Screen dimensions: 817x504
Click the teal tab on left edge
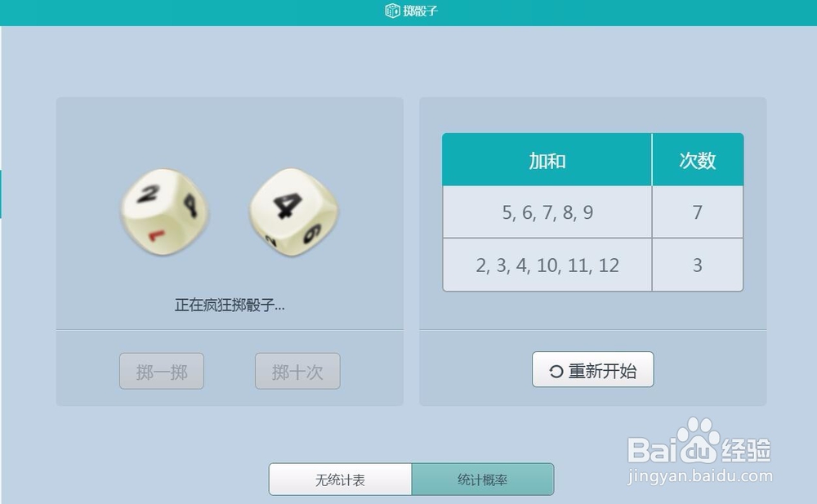pos(1,194)
